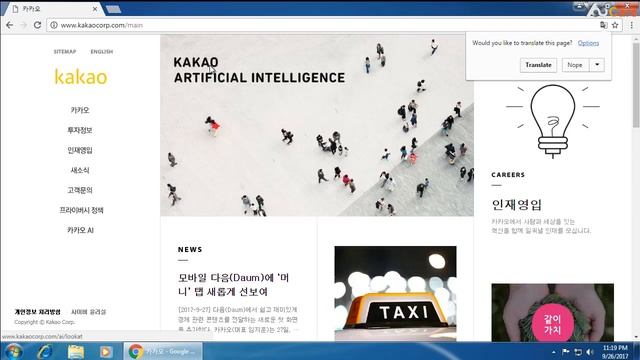Switch the site to ENGLISH

[102, 52]
